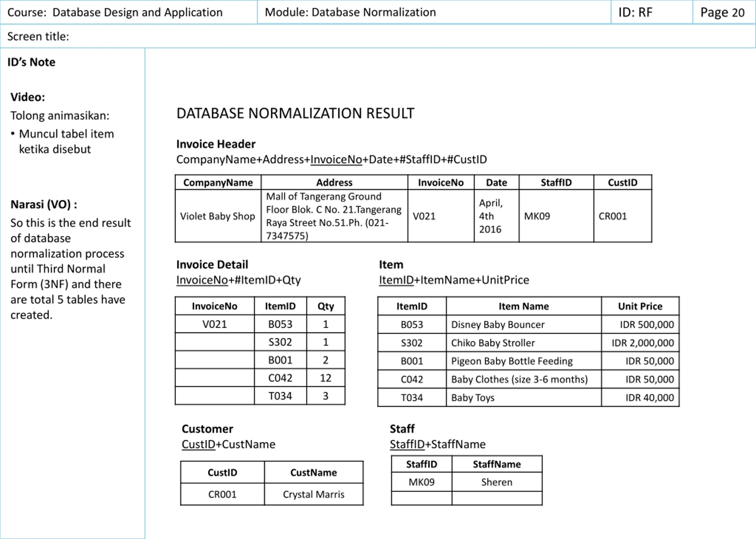Click the 'Tolong animasikan:' line
The width and height of the screenshot is (756, 539).
(x=60, y=115)
